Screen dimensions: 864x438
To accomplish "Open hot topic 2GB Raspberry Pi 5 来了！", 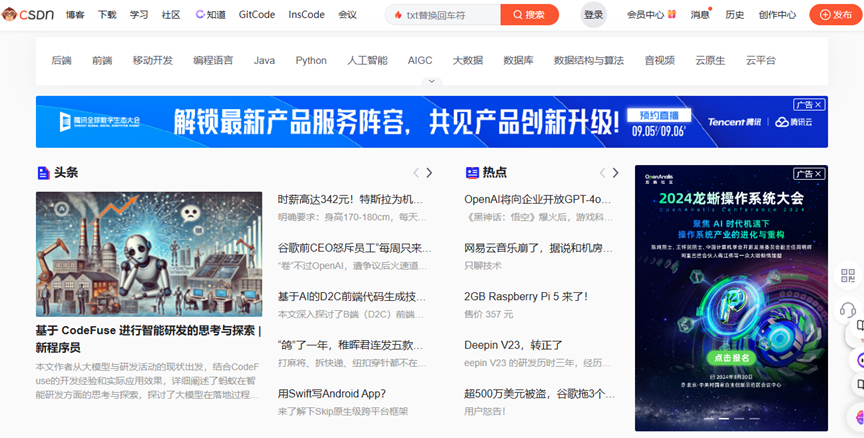I will click(526, 296).
